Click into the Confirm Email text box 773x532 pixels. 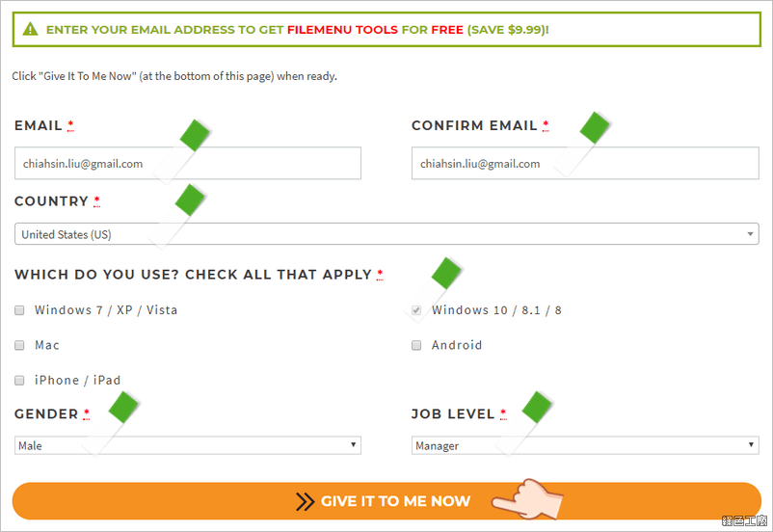click(585, 163)
